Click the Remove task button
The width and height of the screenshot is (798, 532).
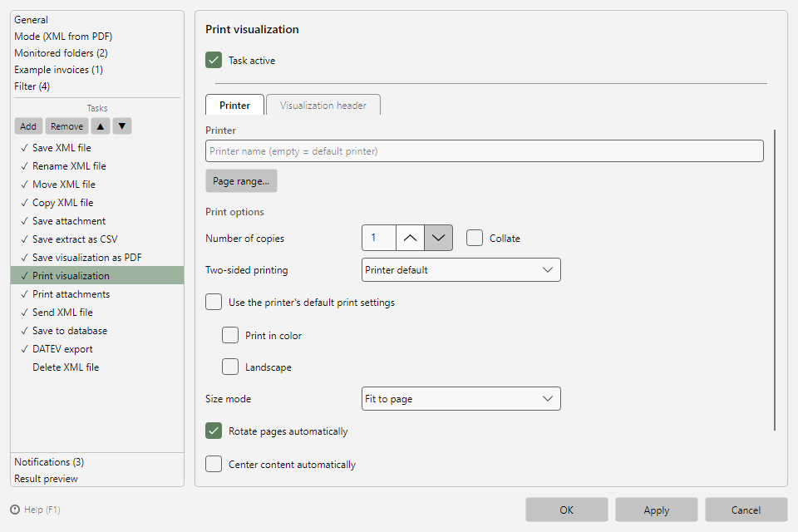(66, 126)
